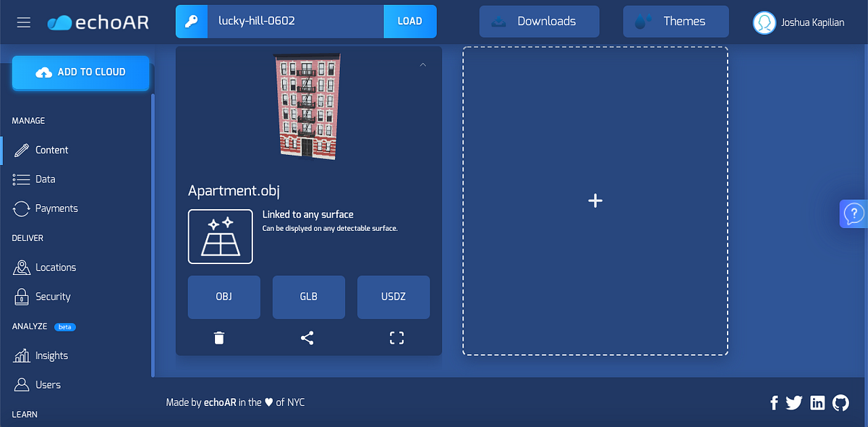Switch to the Data section
868x427 pixels.
point(46,179)
